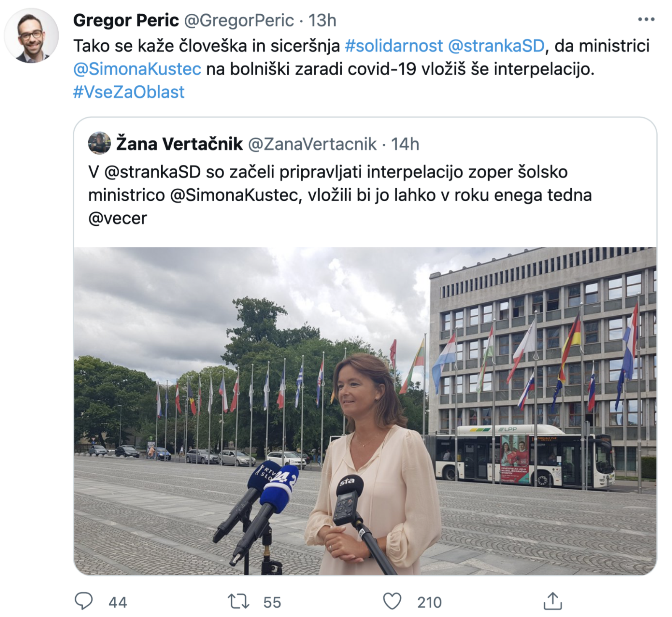Open the share tweet upload icon
Viewport: 672px width, 617px height.
point(553,601)
